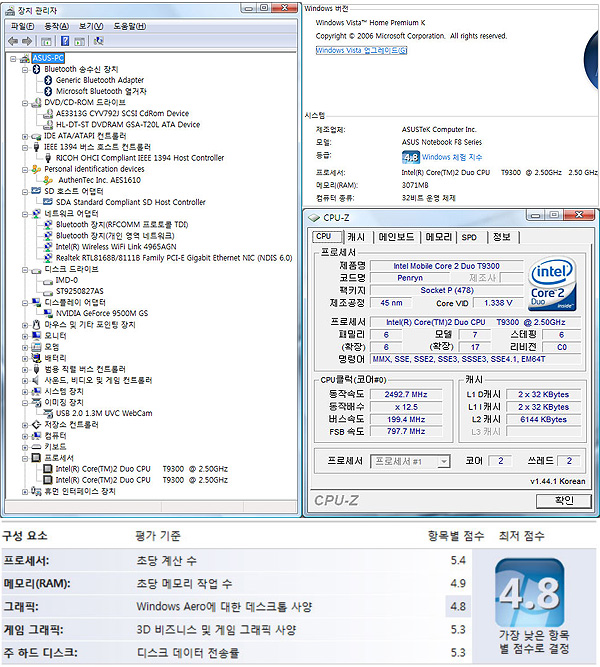Click the CPU-Z title bar app icon
Image resolution: width=600 pixels, height=667 pixels.
tap(314, 218)
